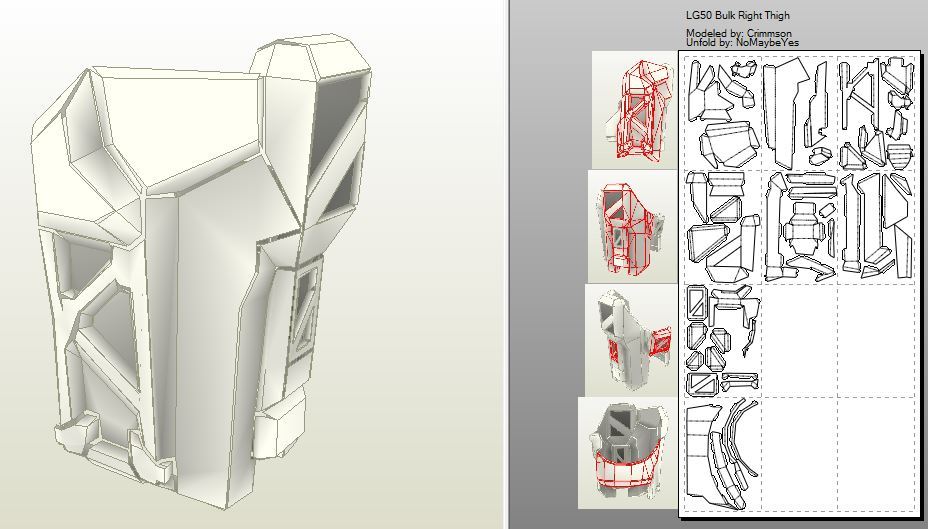Screen dimensions: 928x529
Task: Select the 'LG50 Bulk Right Thigh' title text
Action: point(737,15)
